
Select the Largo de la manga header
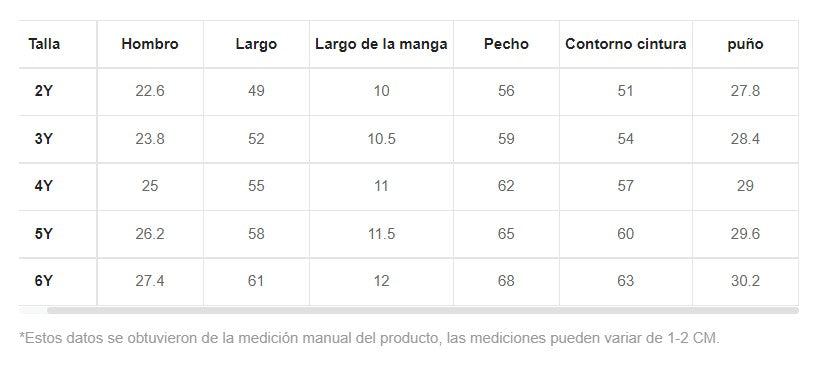381,44
